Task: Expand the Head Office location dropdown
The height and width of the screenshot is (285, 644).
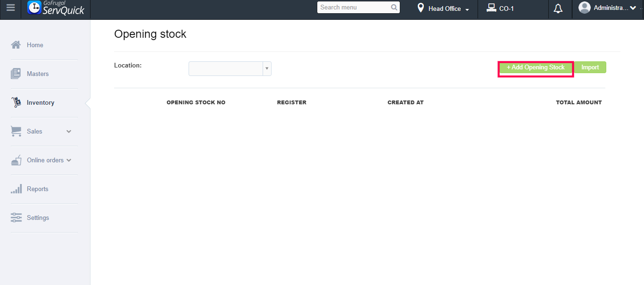Action: [443, 8]
